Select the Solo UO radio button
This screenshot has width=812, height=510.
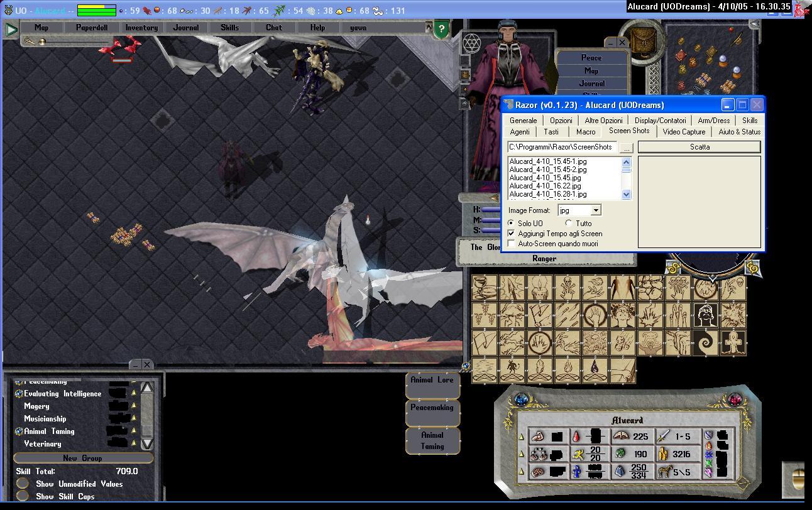(511, 223)
